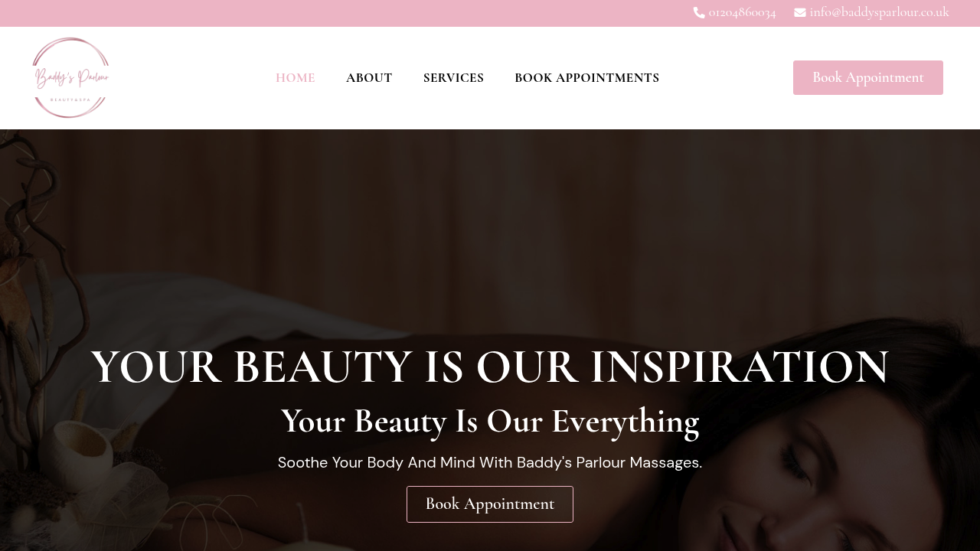Open BOOK APPOINTMENTS menu item
Image resolution: width=980 pixels, height=551 pixels.
pyautogui.click(x=586, y=78)
